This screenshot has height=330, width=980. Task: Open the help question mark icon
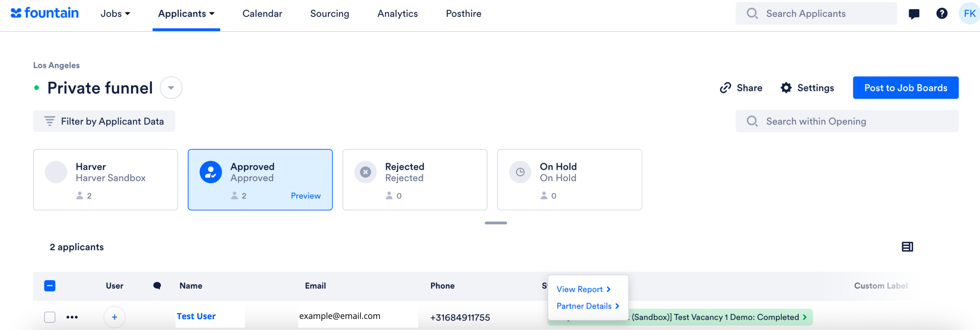pos(942,14)
